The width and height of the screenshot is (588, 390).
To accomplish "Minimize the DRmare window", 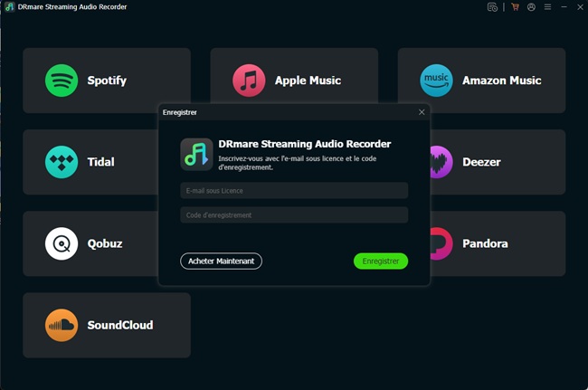I will [564, 6].
